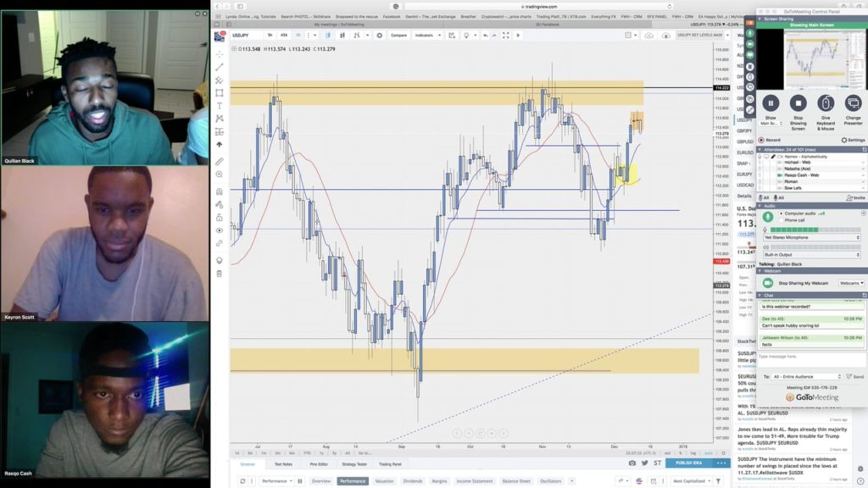Select Rasqo Cash - Web attendee row
868x488 pixels.
(811, 175)
